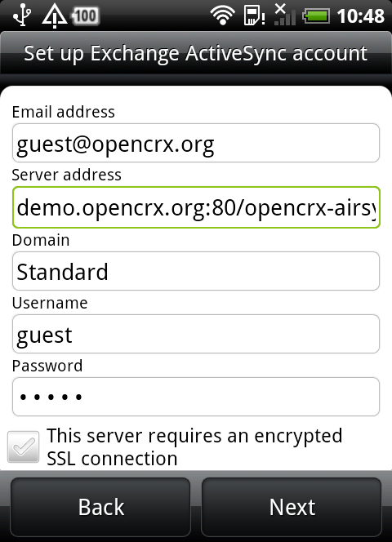Tap the 100 battery percentage notification icon
Image resolution: width=392 pixels, height=542 pixels.
pos(86,16)
